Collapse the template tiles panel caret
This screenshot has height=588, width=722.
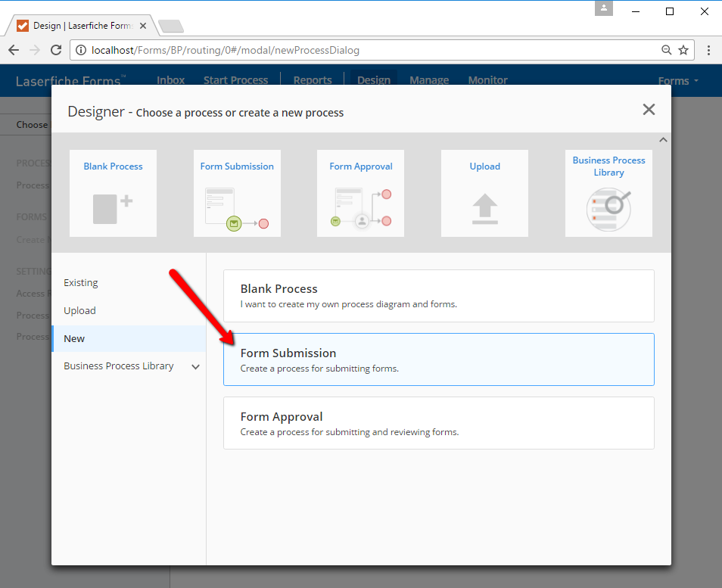(x=663, y=140)
